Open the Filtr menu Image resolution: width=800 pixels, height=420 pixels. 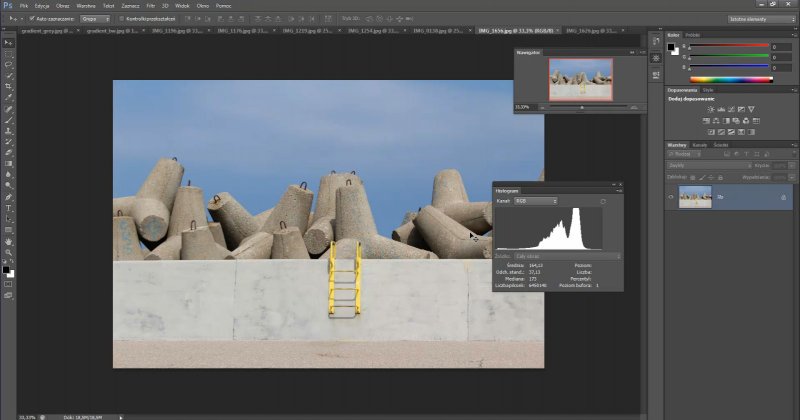click(x=149, y=6)
